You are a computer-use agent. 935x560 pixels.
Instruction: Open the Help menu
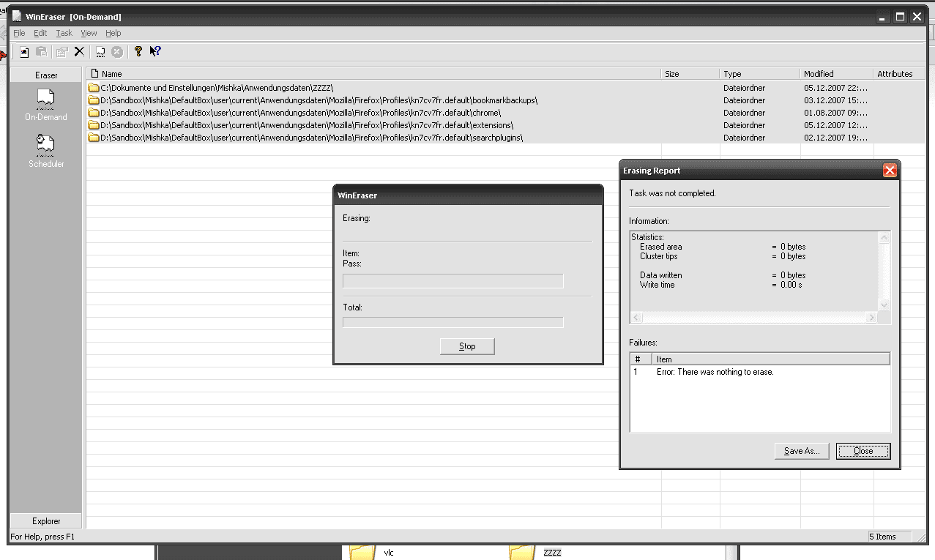[113, 33]
